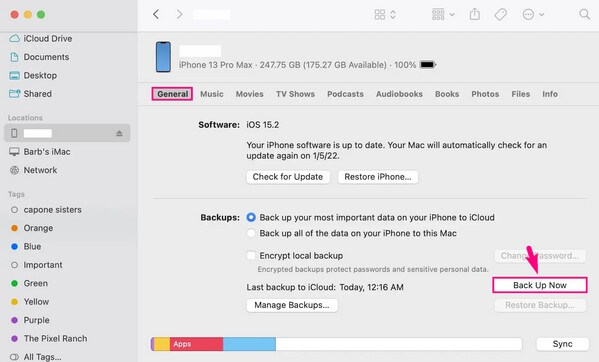Select the Important tag
This screenshot has width=599, height=362.
tap(37, 265)
